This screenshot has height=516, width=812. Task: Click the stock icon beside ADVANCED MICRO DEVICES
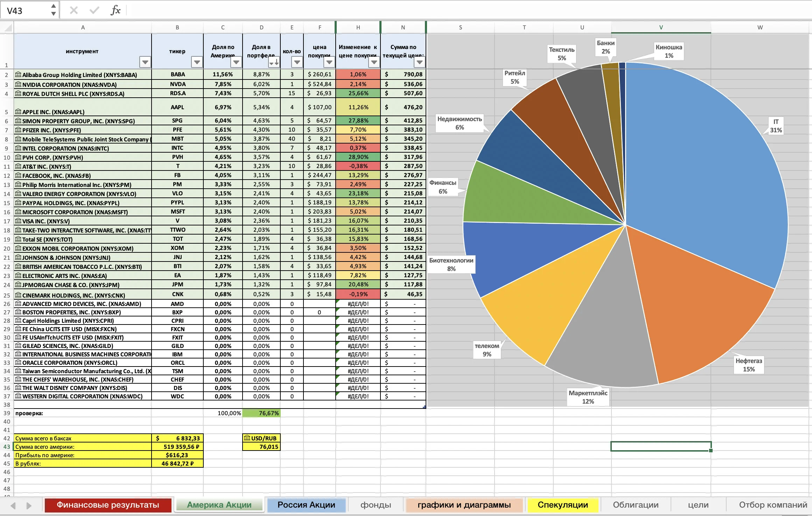click(x=18, y=303)
